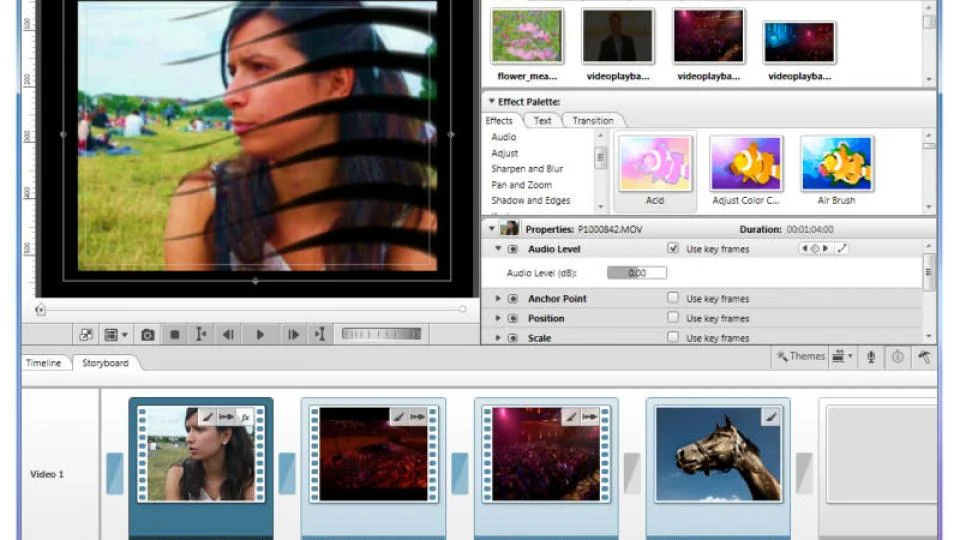Uncheck Use key frames for Audio Level
This screenshot has height=540, width=960.
click(x=673, y=248)
